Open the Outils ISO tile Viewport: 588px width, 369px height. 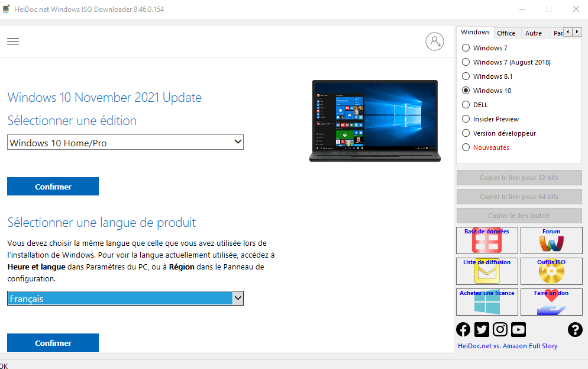(x=551, y=271)
